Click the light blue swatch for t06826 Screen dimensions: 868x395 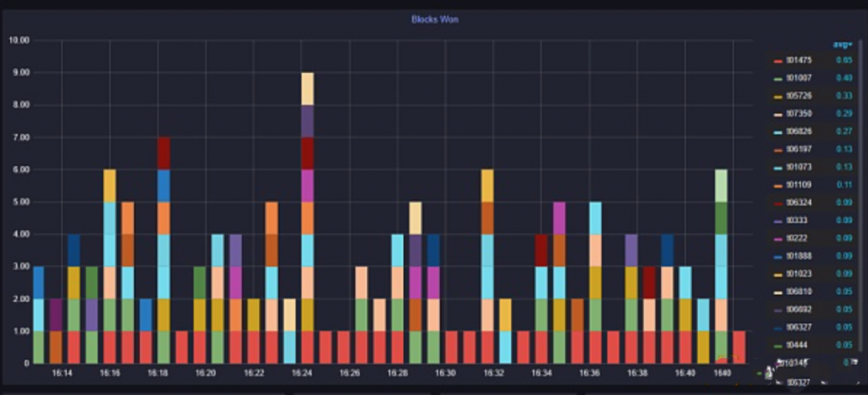pyautogui.click(x=777, y=131)
